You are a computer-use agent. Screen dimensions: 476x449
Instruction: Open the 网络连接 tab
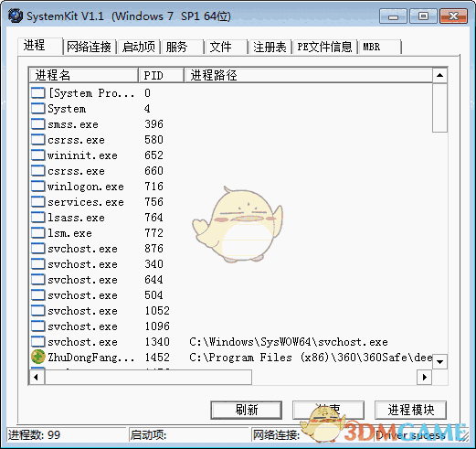[90, 48]
